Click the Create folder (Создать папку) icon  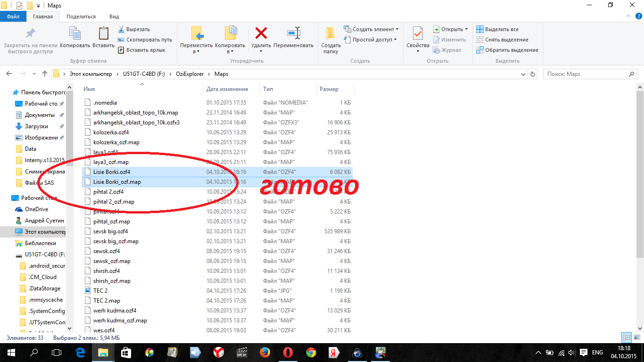pos(330,34)
